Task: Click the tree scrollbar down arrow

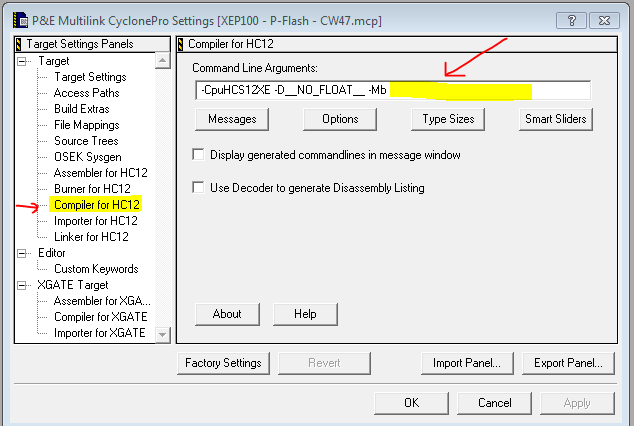Action: tap(163, 335)
